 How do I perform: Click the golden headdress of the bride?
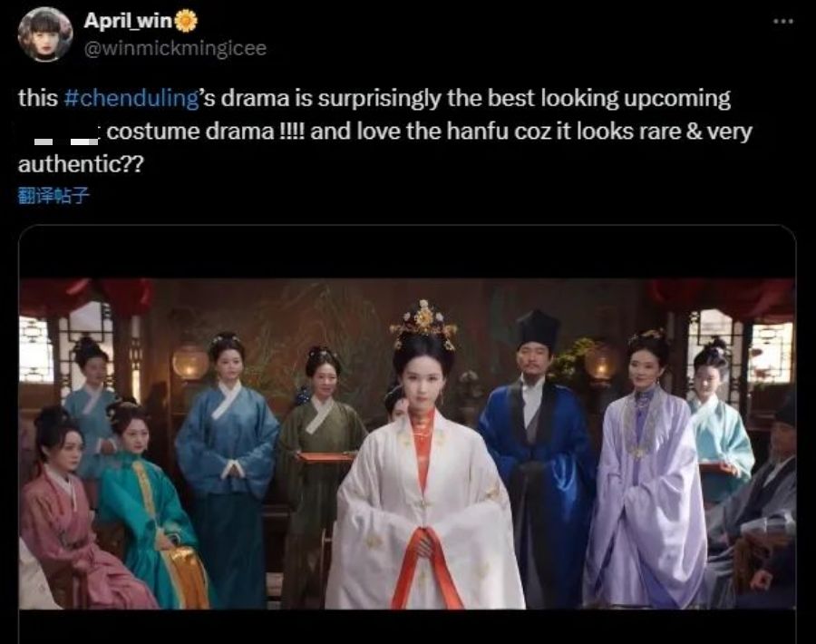tap(424, 323)
